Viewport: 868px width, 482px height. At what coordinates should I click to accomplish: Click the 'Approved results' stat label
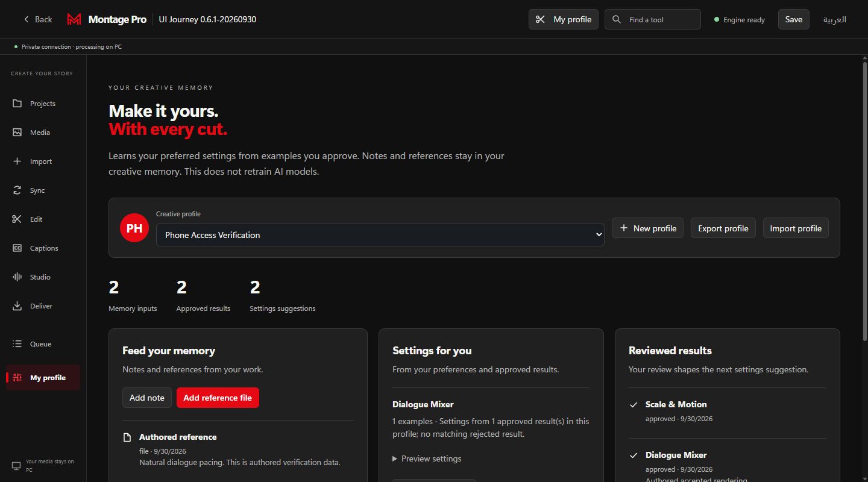[x=203, y=308]
